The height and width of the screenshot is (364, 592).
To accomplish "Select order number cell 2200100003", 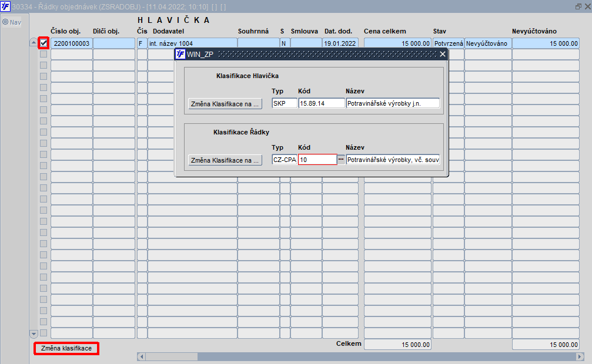I will click(x=72, y=43).
